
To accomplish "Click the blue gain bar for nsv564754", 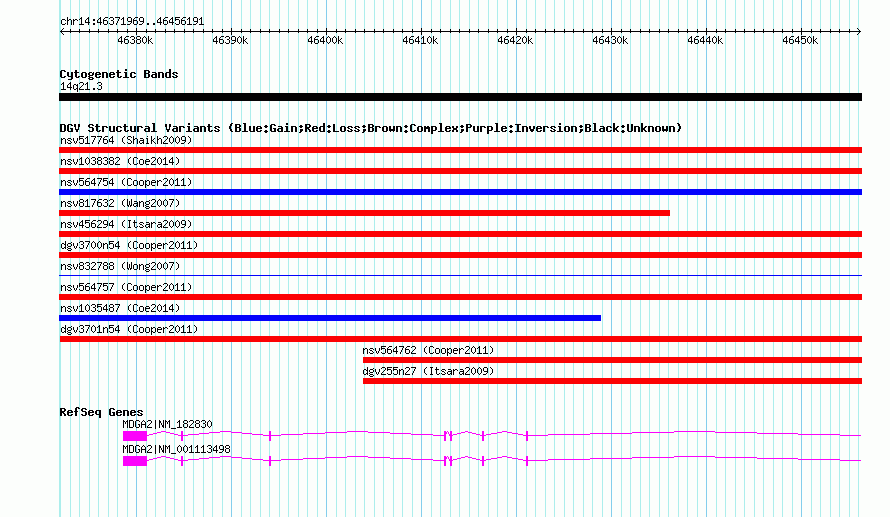I will [460, 192].
